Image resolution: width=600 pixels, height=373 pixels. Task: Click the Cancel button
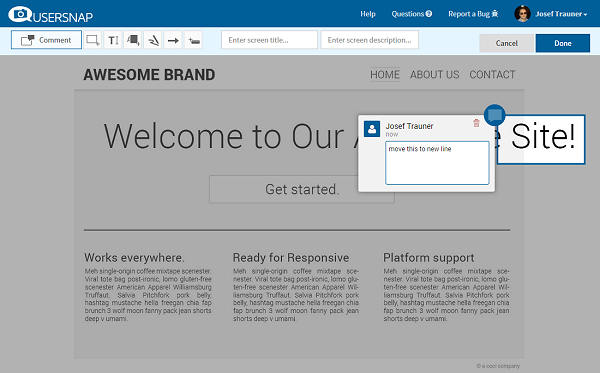(x=507, y=43)
